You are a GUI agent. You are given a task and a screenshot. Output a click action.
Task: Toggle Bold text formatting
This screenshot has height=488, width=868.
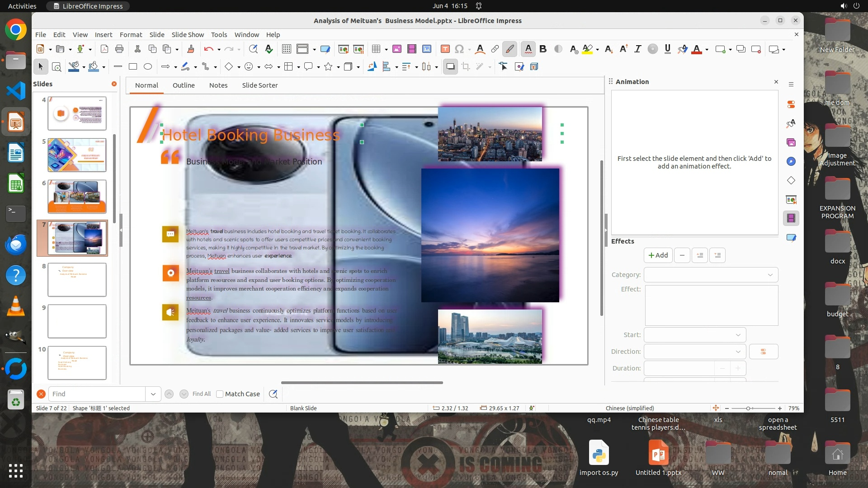(x=543, y=49)
